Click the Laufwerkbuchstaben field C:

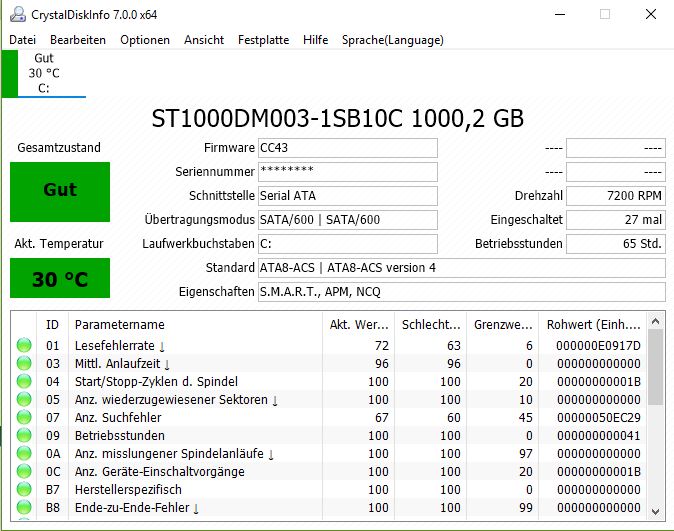tap(348, 244)
